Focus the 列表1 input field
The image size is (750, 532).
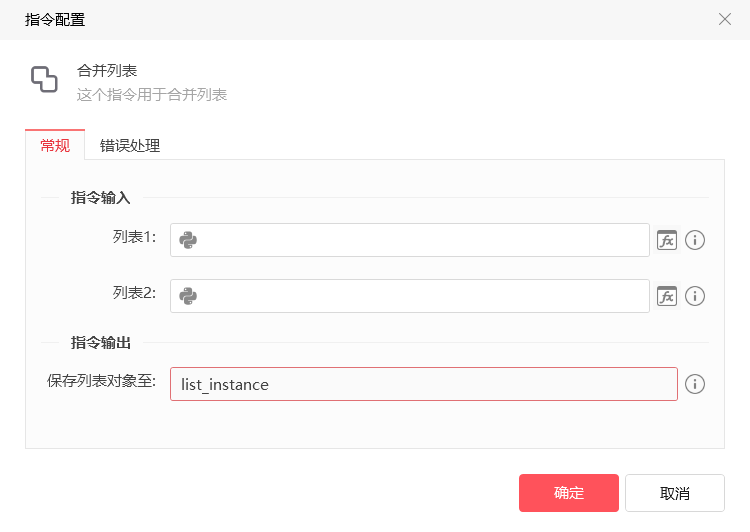[420, 240]
